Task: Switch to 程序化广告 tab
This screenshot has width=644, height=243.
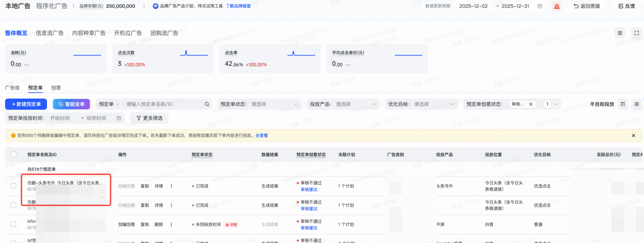Action: click(52, 6)
